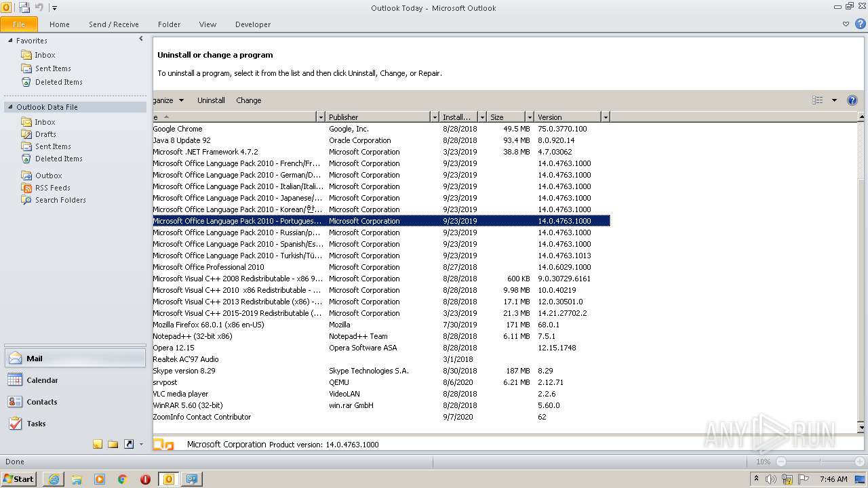Click the Shortcuts icon in navigation pane
This screenshot has width=868, height=488.
tap(128, 444)
